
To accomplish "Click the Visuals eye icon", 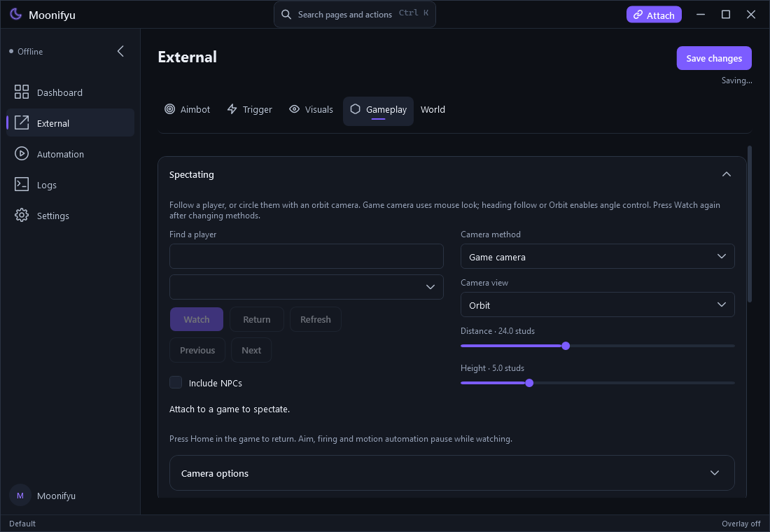I will point(294,109).
